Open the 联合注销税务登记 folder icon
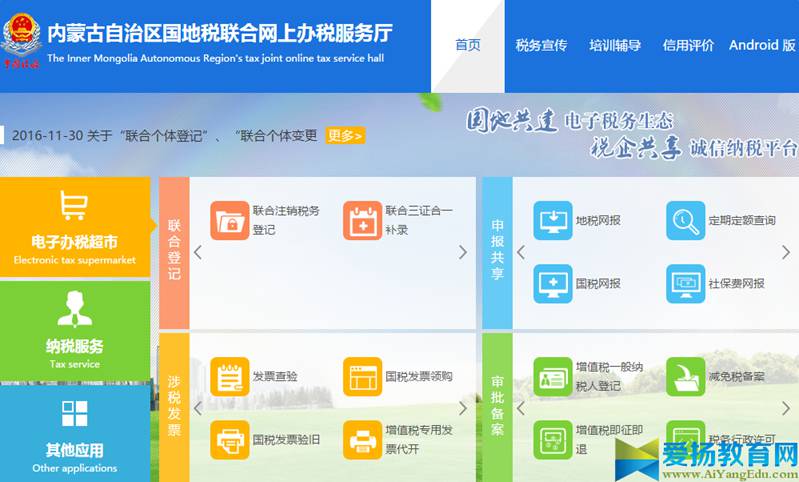This screenshot has height=482, width=799. coord(230,220)
